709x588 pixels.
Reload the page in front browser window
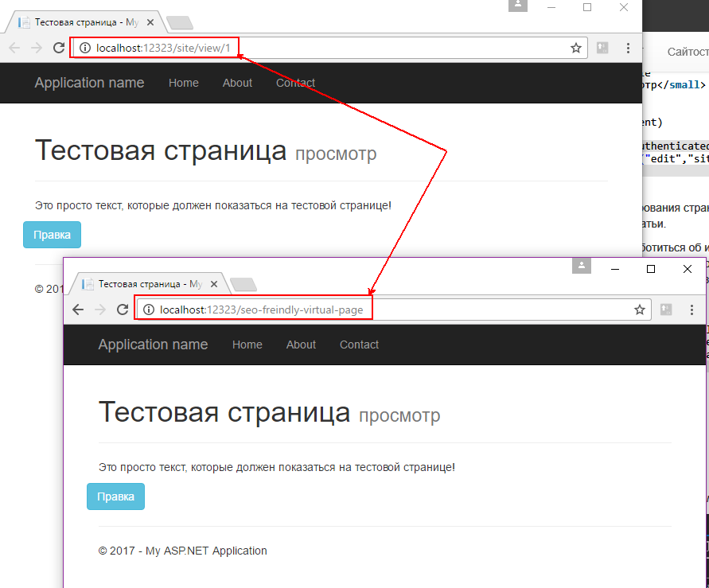(122, 310)
